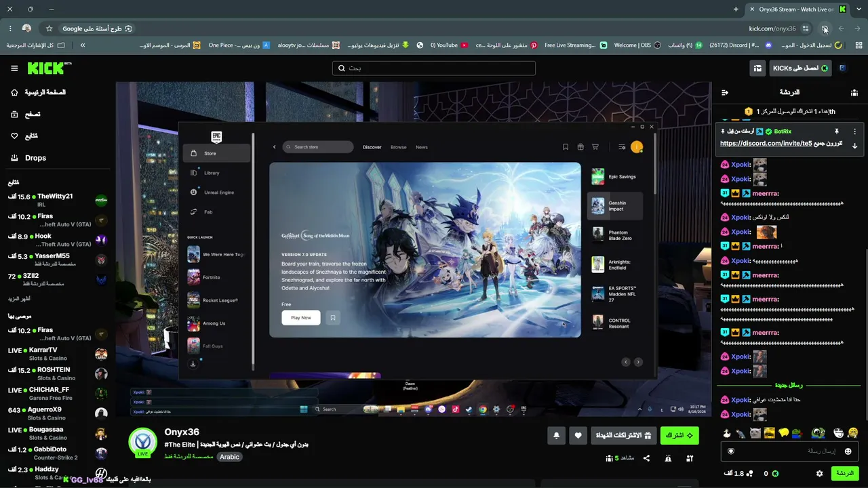
Task: Click the Chrome reload button
Action: coord(825,28)
